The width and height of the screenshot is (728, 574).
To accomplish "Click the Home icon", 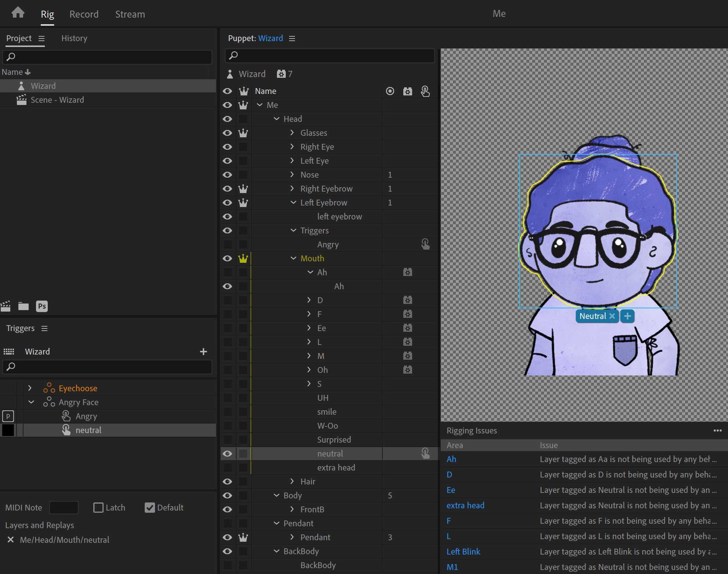I will 18,13.
